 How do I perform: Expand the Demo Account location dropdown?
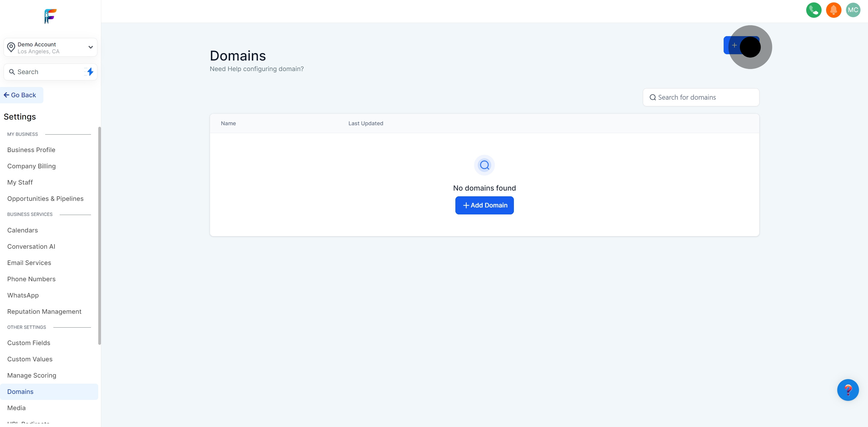[90, 48]
